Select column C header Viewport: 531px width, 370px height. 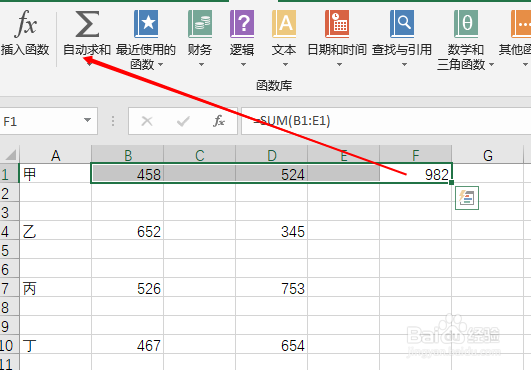[199, 155]
